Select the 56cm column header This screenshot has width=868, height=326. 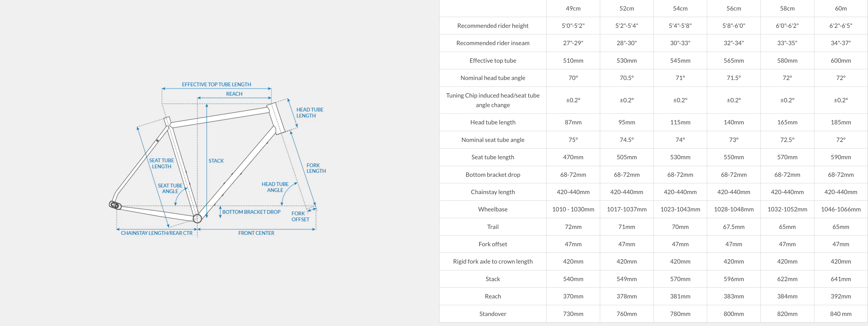coord(733,9)
